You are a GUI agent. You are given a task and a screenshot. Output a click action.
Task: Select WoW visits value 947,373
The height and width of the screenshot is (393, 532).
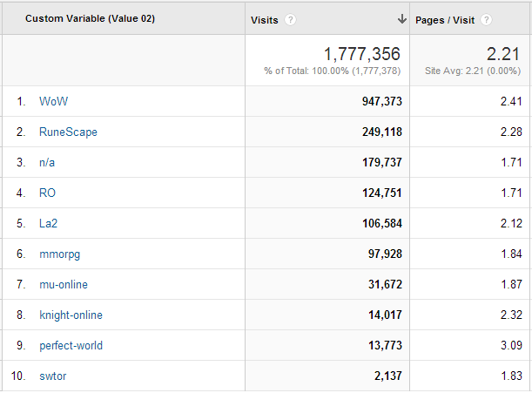[x=382, y=101]
